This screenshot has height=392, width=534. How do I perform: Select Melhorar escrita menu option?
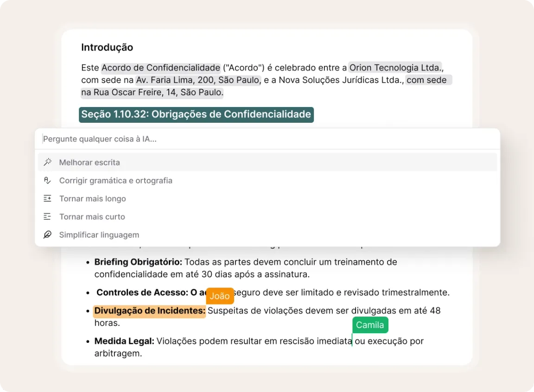(89, 163)
